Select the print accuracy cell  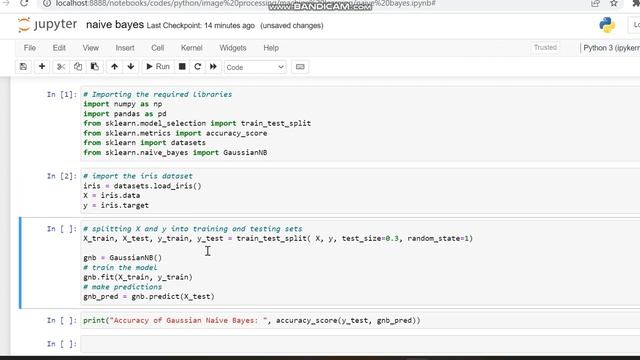tap(361, 320)
